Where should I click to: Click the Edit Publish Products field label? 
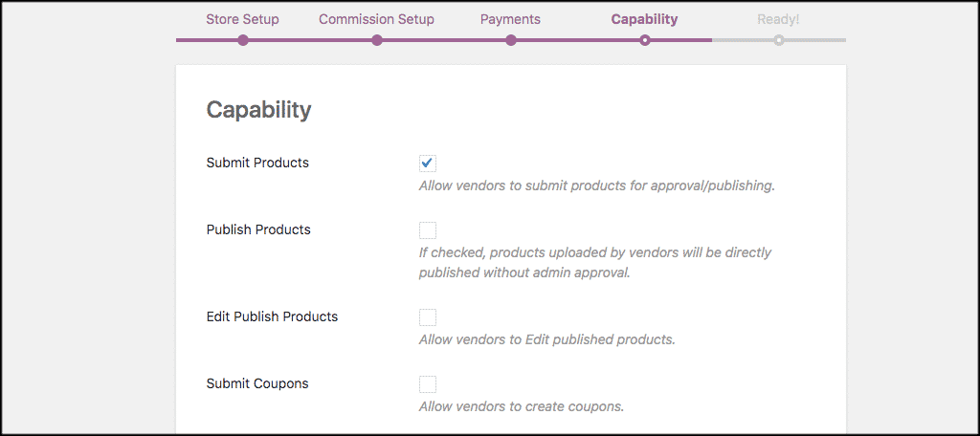pyautogui.click(x=272, y=316)
